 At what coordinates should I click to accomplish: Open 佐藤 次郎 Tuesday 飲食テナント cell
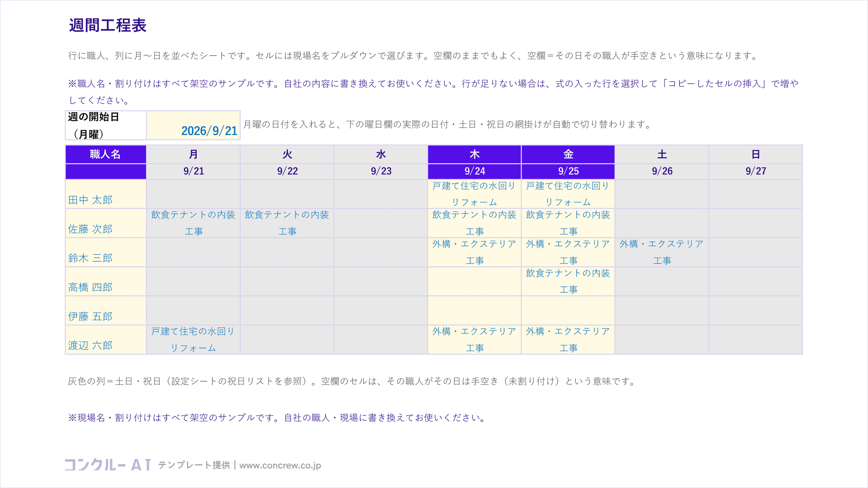pos(287,223)
